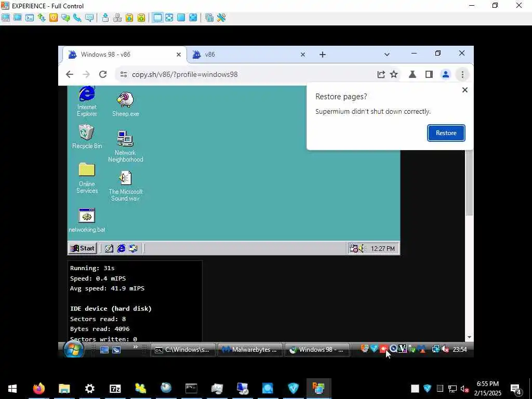The width and height of the screenshot is (532, 399).
Task: Click the first yellow clipboard icon in remote toolbar
Action: point(129,18)
